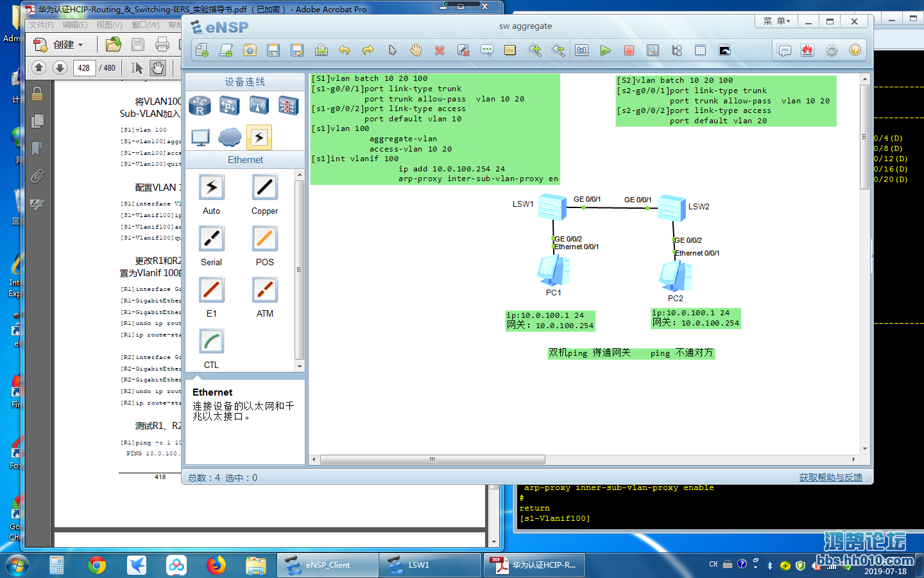Image resolution: width=924 pixels, height=578 pixels.
Task: Select the Switch device category
Action: (x=230, y=105)
